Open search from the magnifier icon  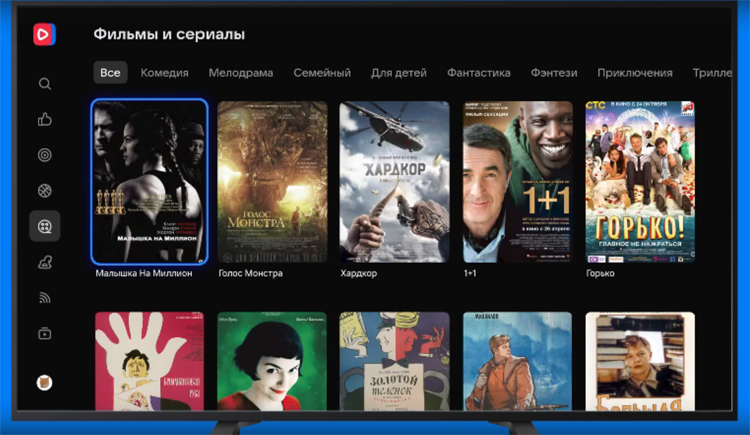click(45, 84)
